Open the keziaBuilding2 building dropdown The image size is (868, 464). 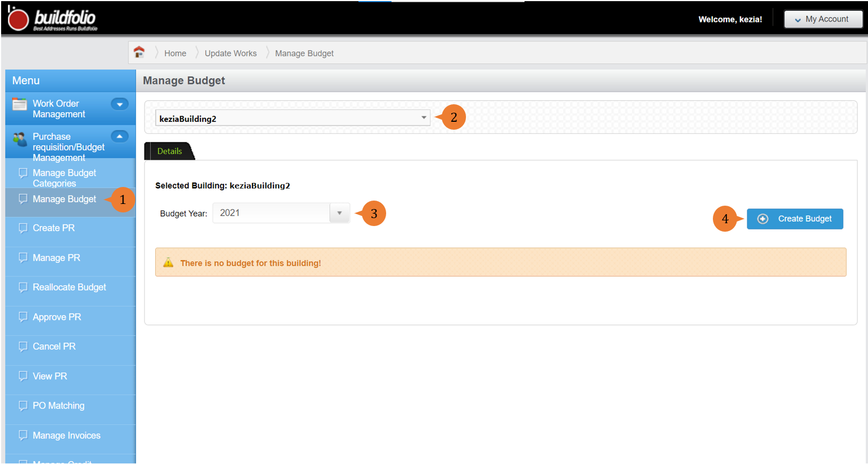click(293, 118)
